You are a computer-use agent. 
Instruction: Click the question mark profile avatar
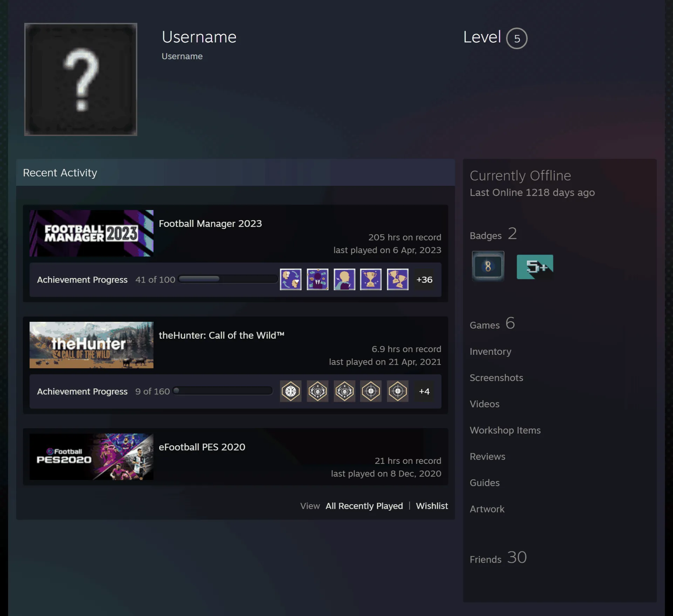coord(81,79)
